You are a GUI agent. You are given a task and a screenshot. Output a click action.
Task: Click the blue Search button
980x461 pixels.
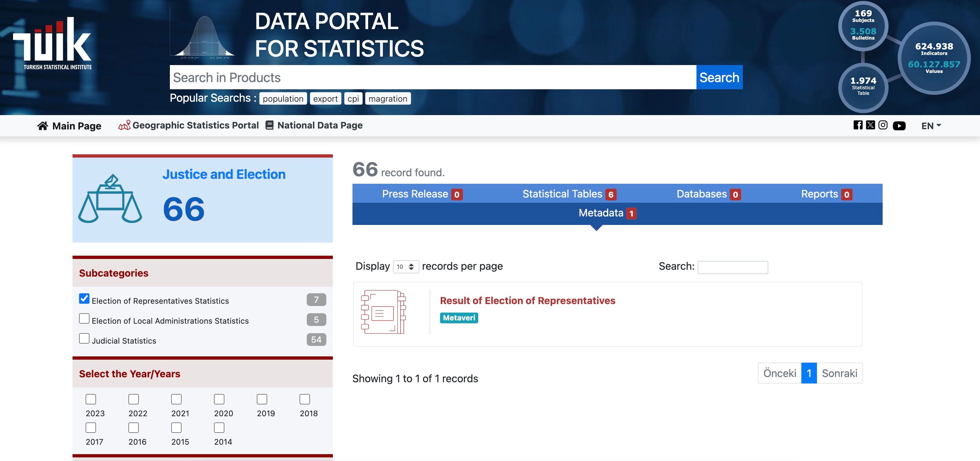(x=719, y=78)
